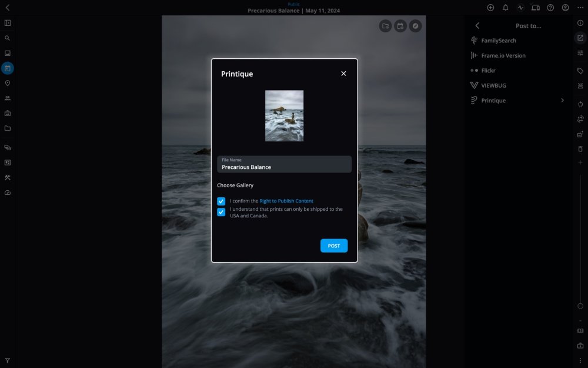The image size is (588, 368).
Task: Click the add plus icon in top bar
Action: pos(490,8)
